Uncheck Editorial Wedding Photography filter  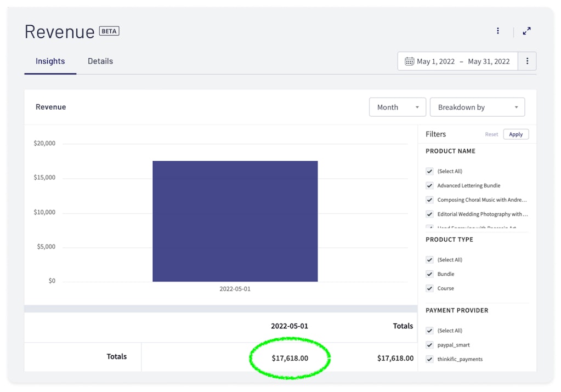[429, 214]
